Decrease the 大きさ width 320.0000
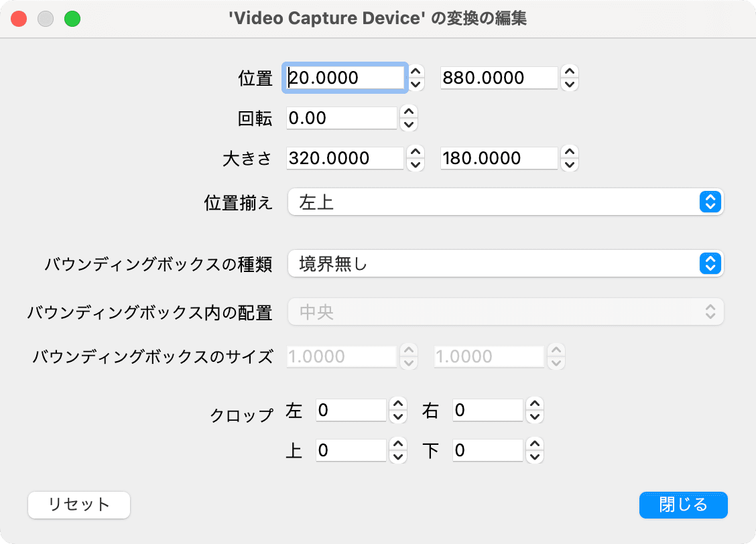This screenshot has width=756, height=544. point(416,165)
